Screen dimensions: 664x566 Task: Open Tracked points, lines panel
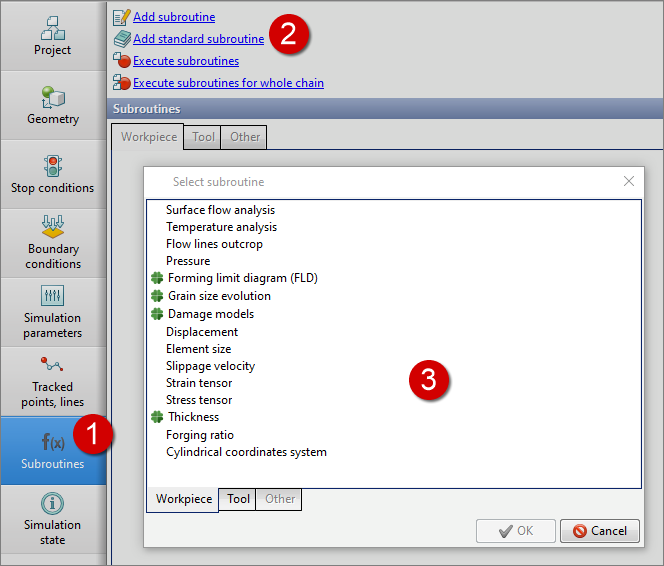[52, 381]
